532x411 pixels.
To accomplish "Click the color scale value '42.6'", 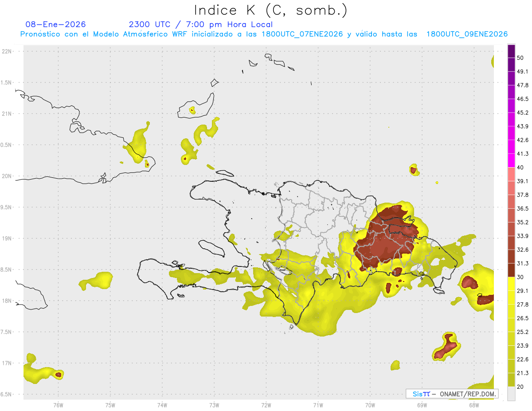I will pyautogui.click(x=522, y=140).
